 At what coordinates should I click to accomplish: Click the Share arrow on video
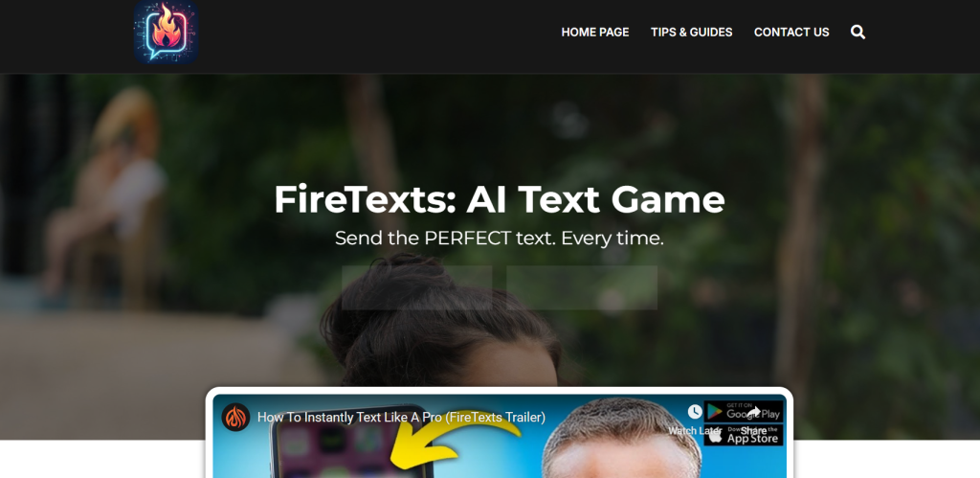(754, 412)
